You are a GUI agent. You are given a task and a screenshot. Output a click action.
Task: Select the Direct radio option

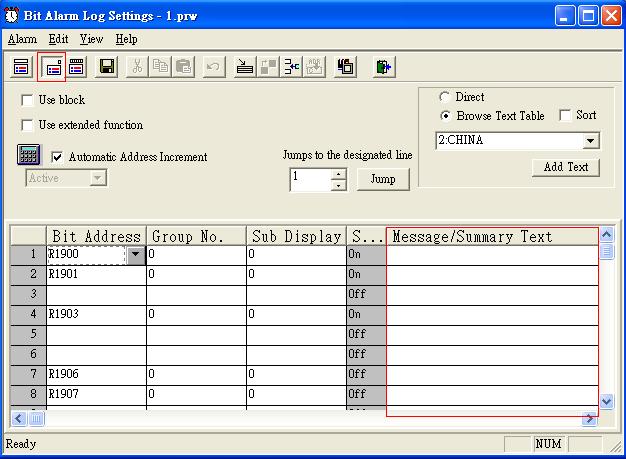click(x=444, y=97)
